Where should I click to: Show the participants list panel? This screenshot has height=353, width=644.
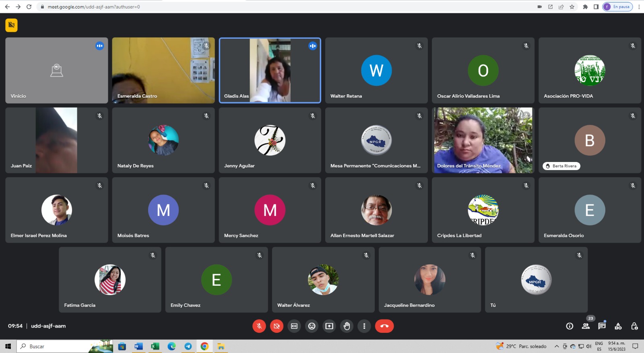tap(586, 326)
